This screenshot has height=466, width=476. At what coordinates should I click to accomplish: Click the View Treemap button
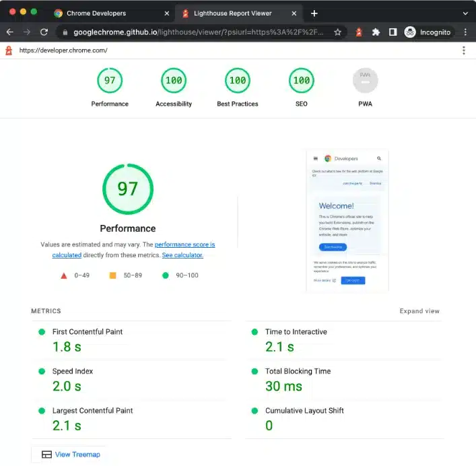pos(71,455)
